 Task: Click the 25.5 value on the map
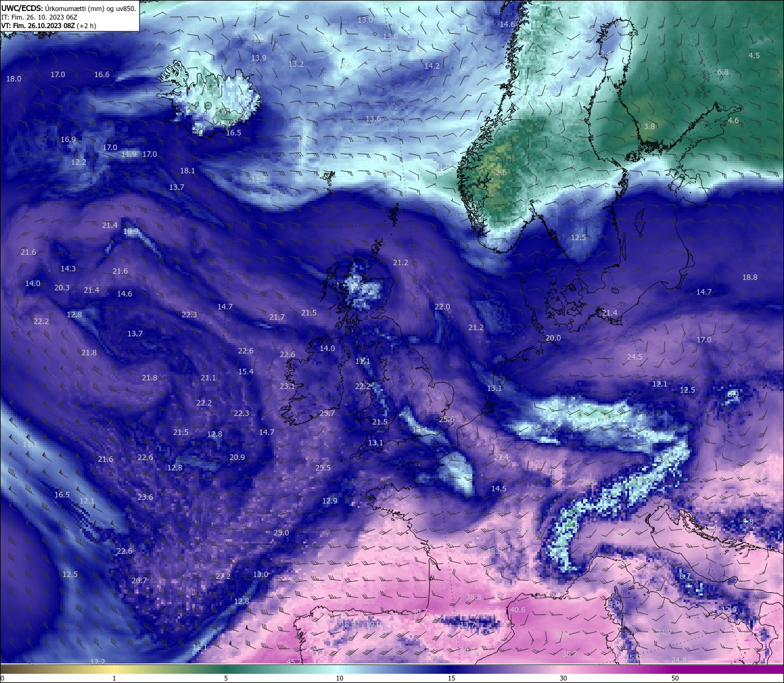(323, 468)
